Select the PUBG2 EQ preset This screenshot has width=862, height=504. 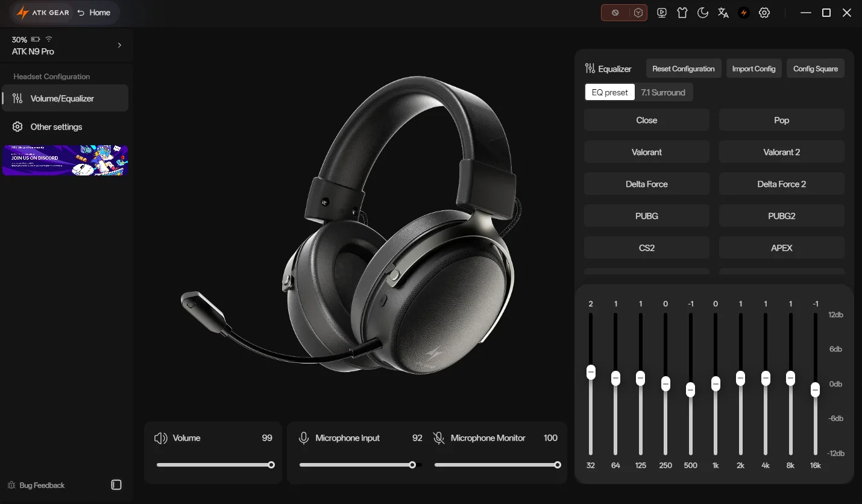[x=782, y=216]
